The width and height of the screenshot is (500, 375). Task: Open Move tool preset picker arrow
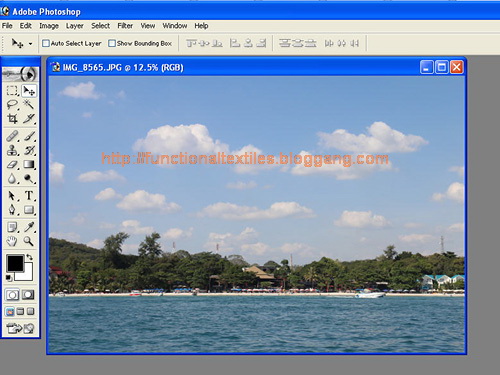[30, 44]
